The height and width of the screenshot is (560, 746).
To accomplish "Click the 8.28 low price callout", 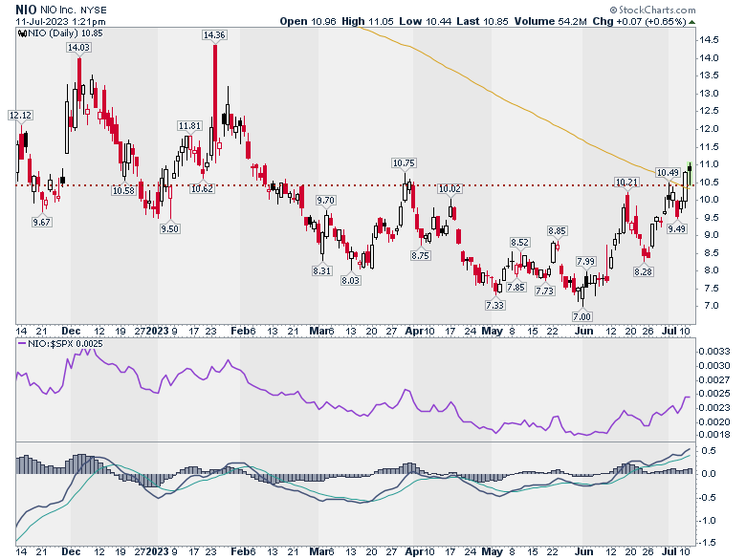I will pyautogui.click(x=644, y=271).
